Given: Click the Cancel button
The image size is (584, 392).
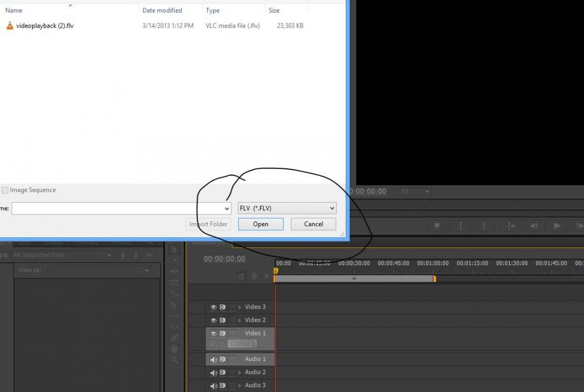Looking at the screenshot, I should point(313,224).
